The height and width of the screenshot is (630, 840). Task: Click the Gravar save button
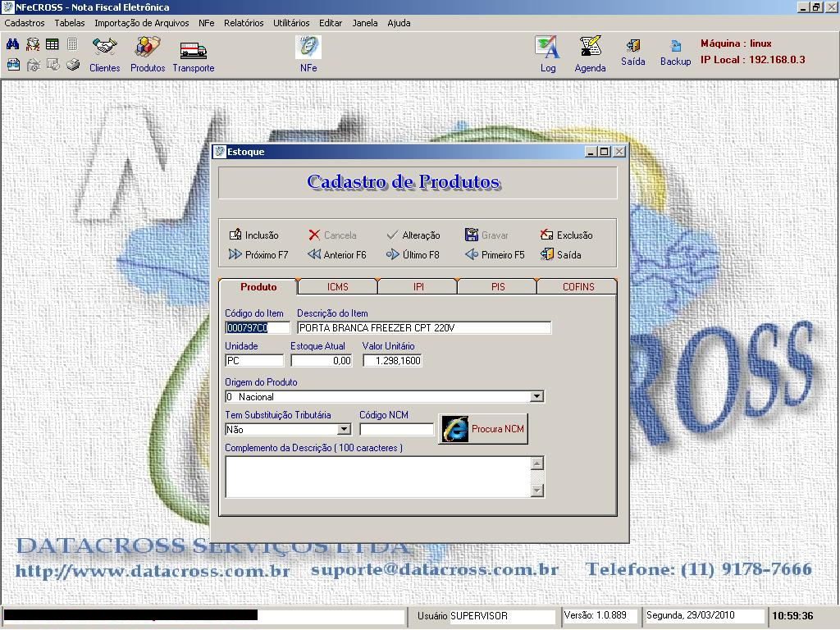486,235
